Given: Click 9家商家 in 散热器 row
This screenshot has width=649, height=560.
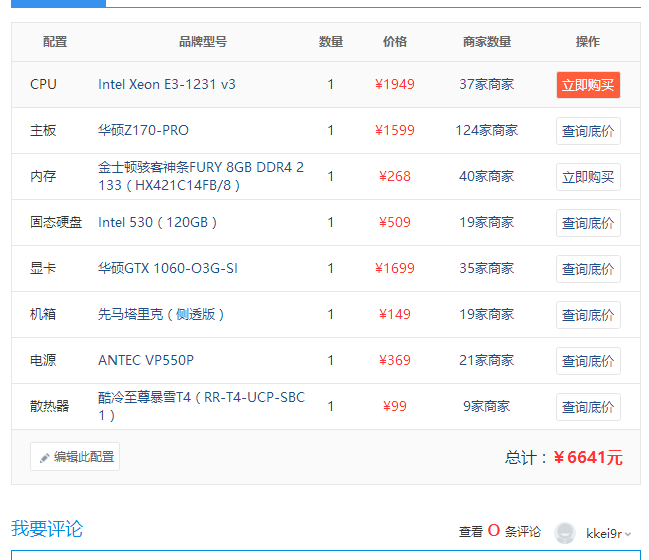Looking at the screenshot, I should tap(486, 406).
